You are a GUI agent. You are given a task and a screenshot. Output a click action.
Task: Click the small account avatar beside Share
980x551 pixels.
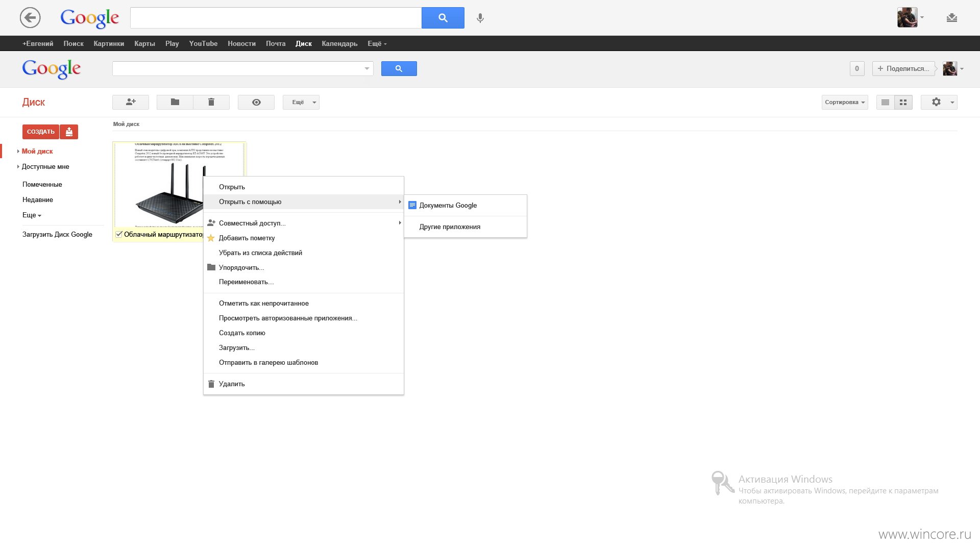click(949, 68)
